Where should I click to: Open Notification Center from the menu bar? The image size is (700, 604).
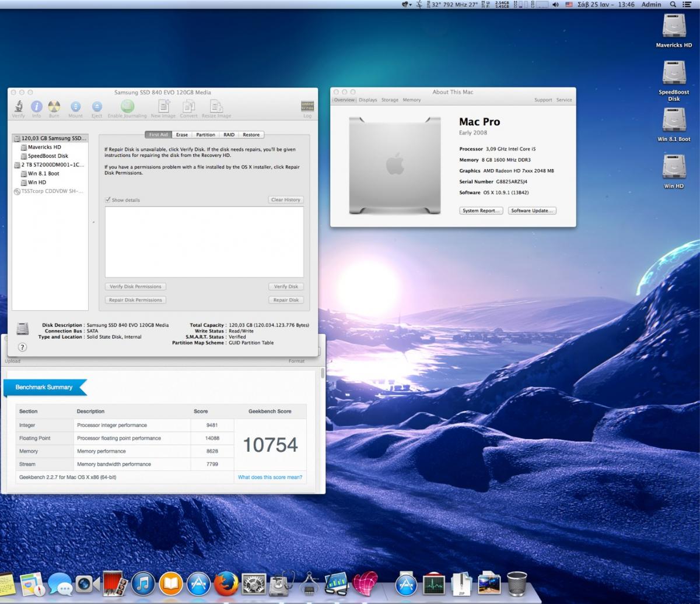tap(688, 5)
